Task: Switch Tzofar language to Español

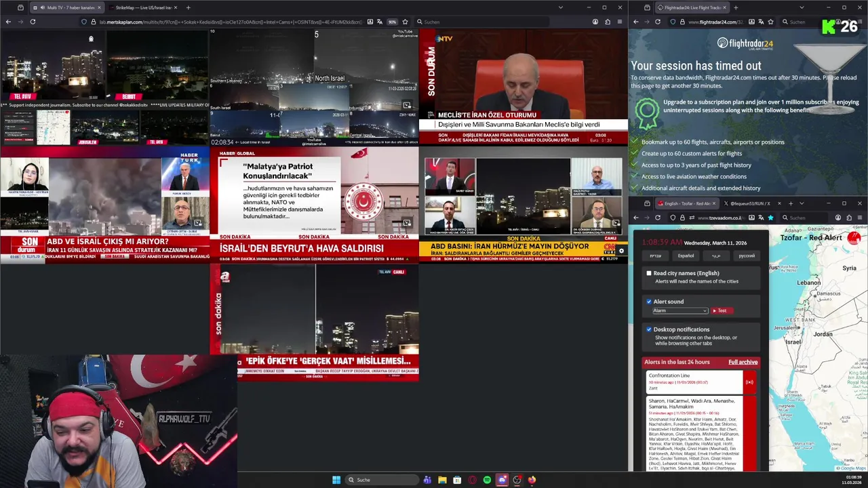Action: [686, 256]
